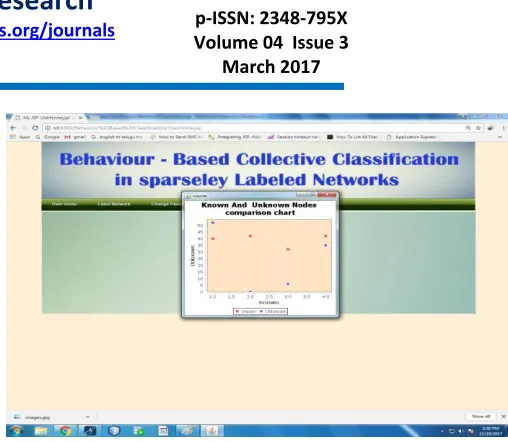This screenshot has width=508, height=442.
Task: Expand the bookmarks bar overflow chevron
Action: [500, 137]
